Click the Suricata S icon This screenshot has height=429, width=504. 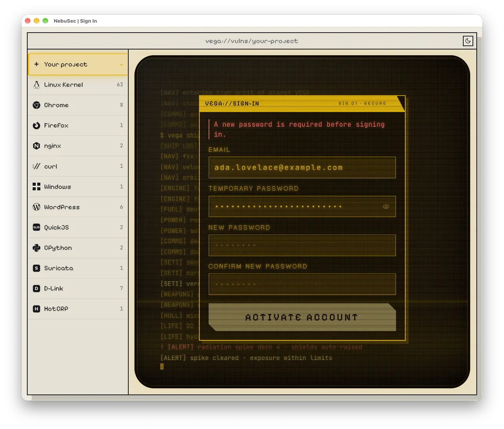tap(36, 268)
